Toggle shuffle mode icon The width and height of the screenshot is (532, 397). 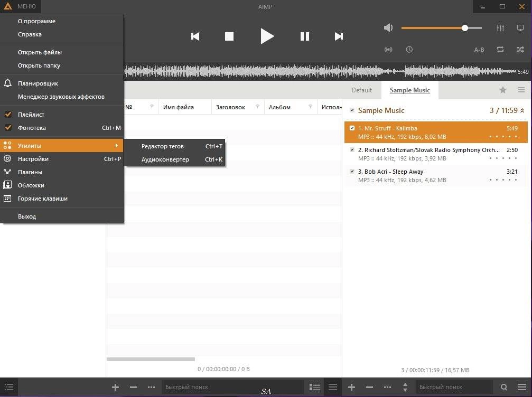(x=520, y=50)
